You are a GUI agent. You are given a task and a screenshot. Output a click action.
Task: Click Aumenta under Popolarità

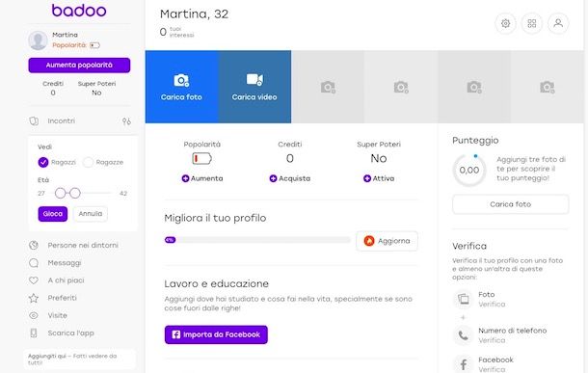[x=202, y=178]
